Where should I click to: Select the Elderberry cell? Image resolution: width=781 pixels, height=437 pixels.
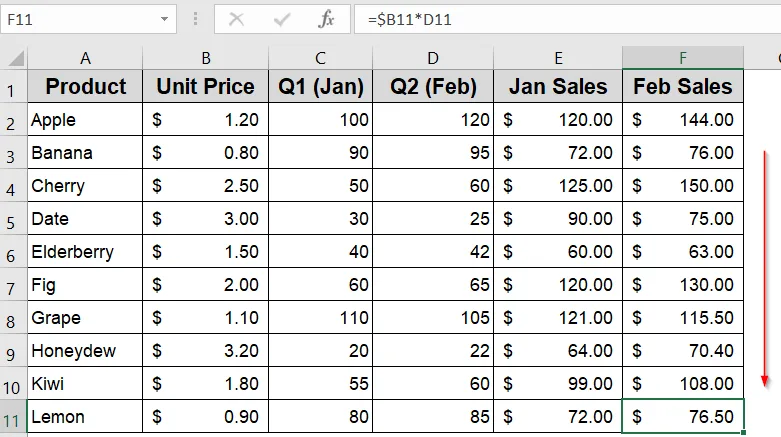(x=85, y=252)
